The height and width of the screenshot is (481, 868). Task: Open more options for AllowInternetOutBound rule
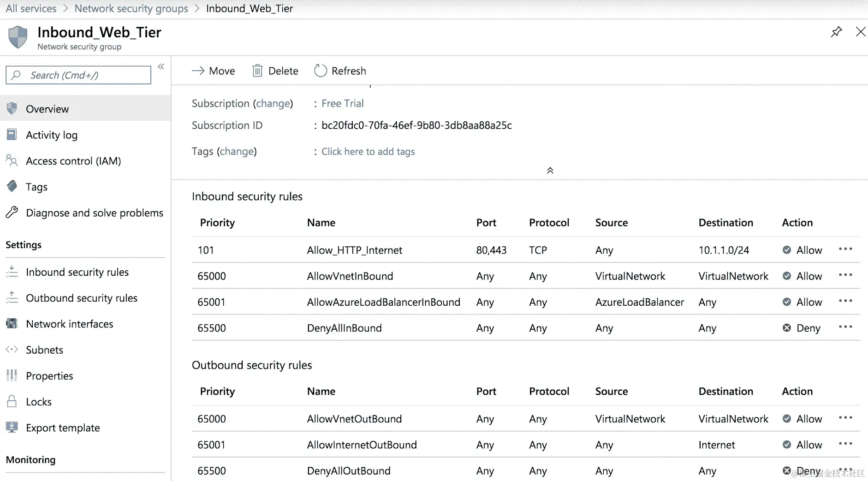pos(845,443)
